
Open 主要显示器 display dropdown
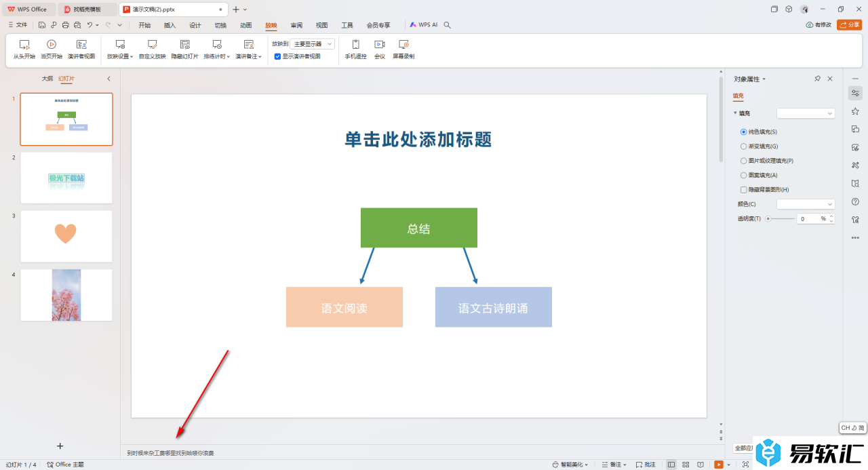pos(313,43)
